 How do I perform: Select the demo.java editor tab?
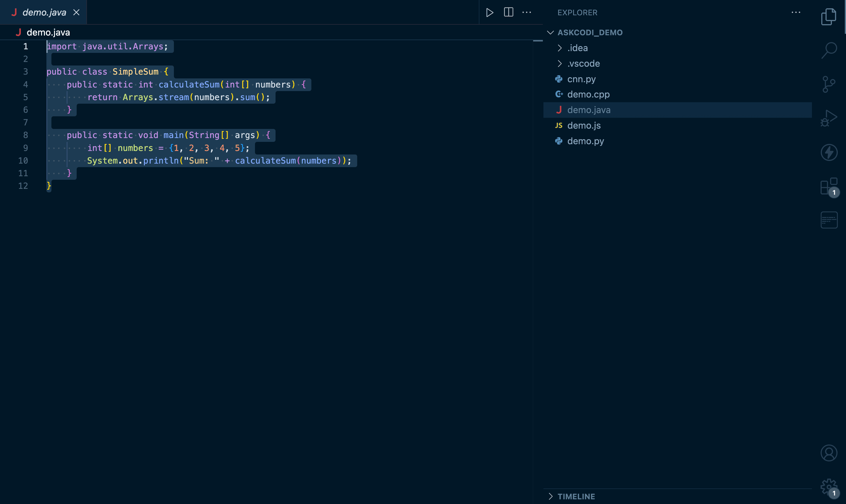43,12
